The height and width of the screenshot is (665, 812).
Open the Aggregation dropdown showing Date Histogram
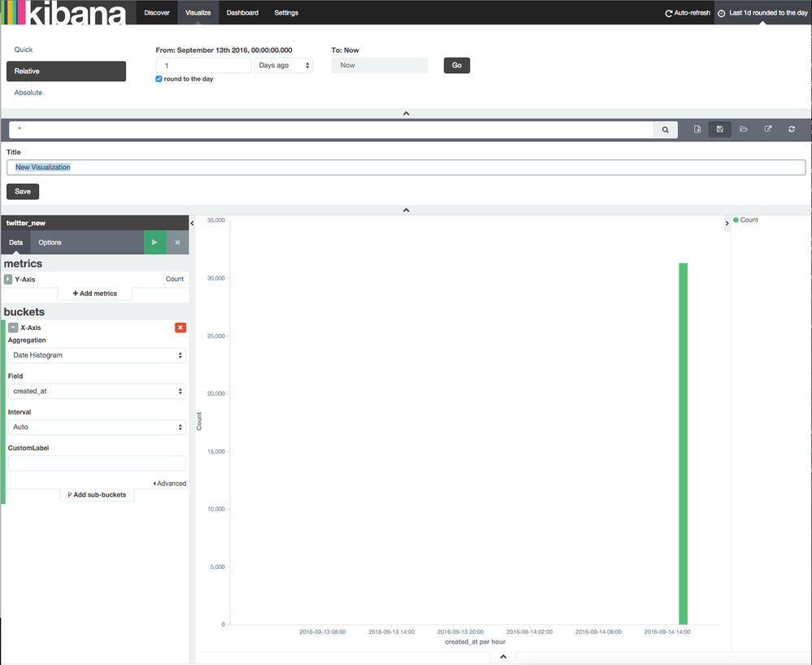(97, 355)
